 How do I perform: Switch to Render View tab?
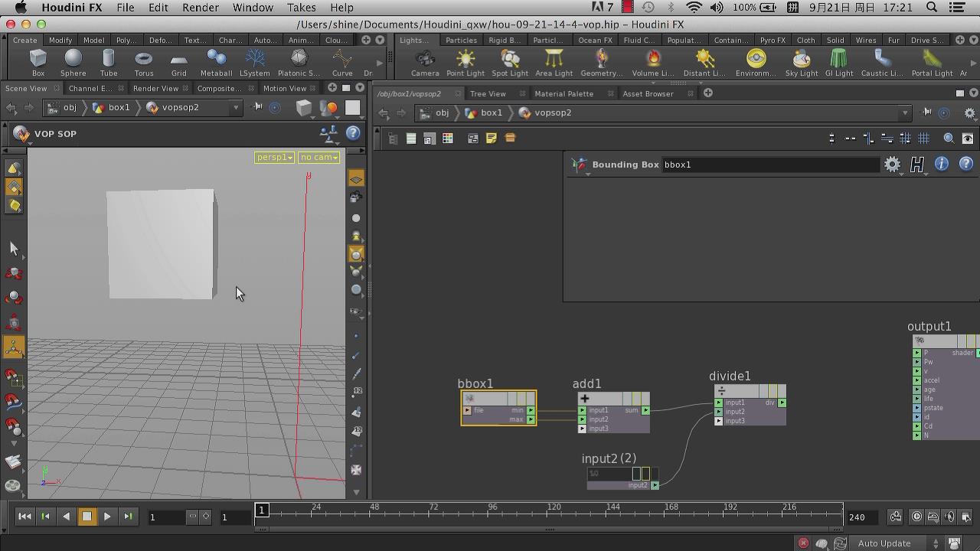click(155, 88)
